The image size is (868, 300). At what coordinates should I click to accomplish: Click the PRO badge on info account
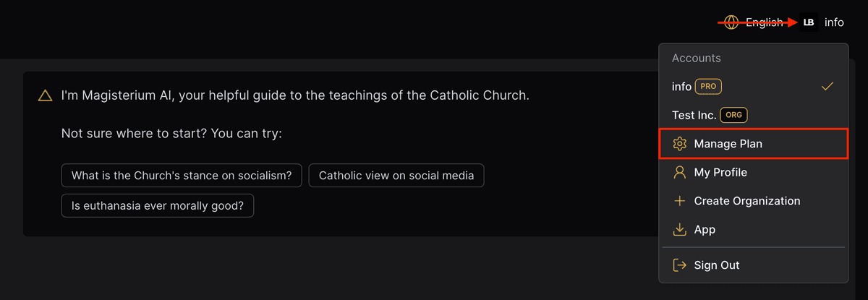(x=708, y=87)
